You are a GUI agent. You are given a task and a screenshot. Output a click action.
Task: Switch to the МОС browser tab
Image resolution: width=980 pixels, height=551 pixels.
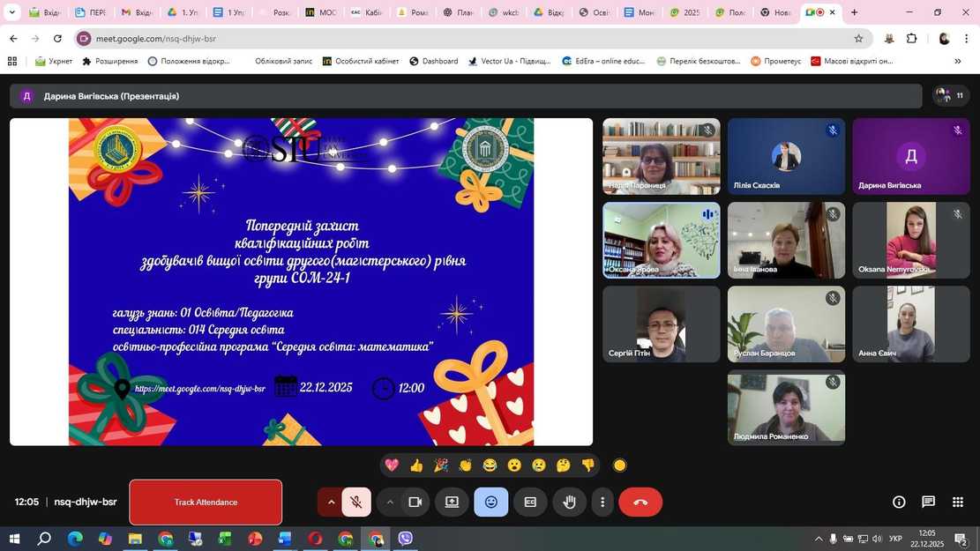click(x=321, y=12)
